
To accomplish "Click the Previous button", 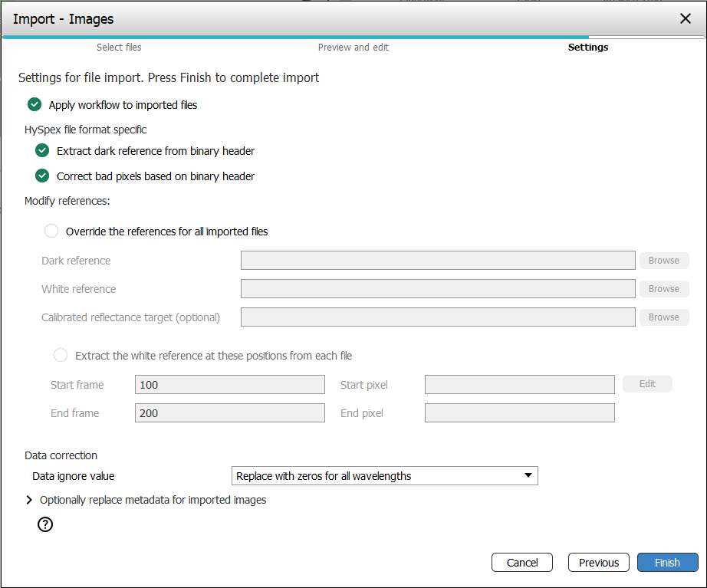I will point(598,563).
